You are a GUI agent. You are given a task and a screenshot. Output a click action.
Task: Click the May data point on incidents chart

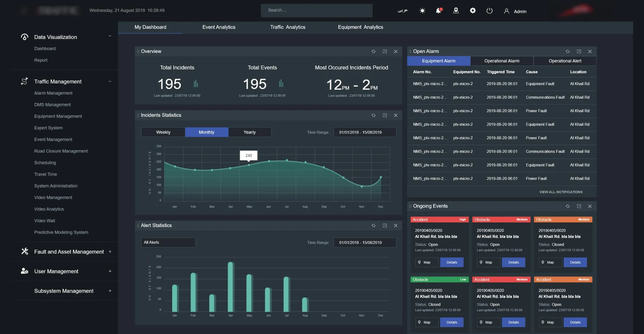249,165
